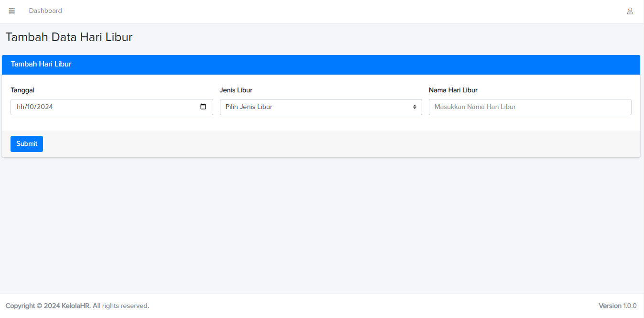Focus the Masukkan Nama Hari Libur field

point(530,107)
